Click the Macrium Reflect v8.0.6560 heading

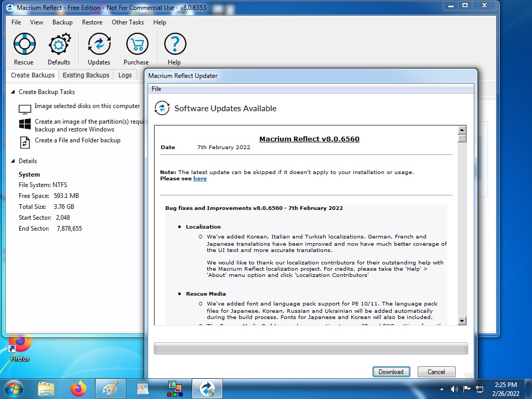pyautogui.click(x=309, y=139)
